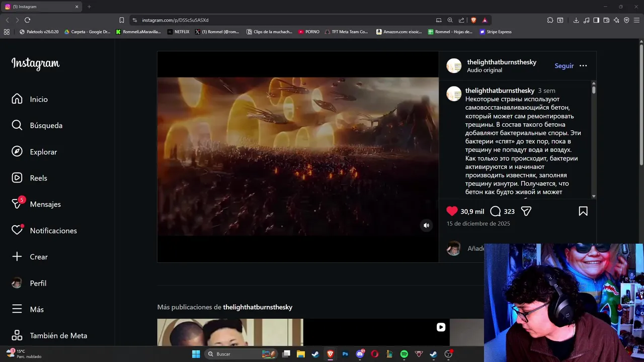Click the 15 de diciembre de 2025 date
This screenshot has width=644, height=362.
click(x=478, y=223)
